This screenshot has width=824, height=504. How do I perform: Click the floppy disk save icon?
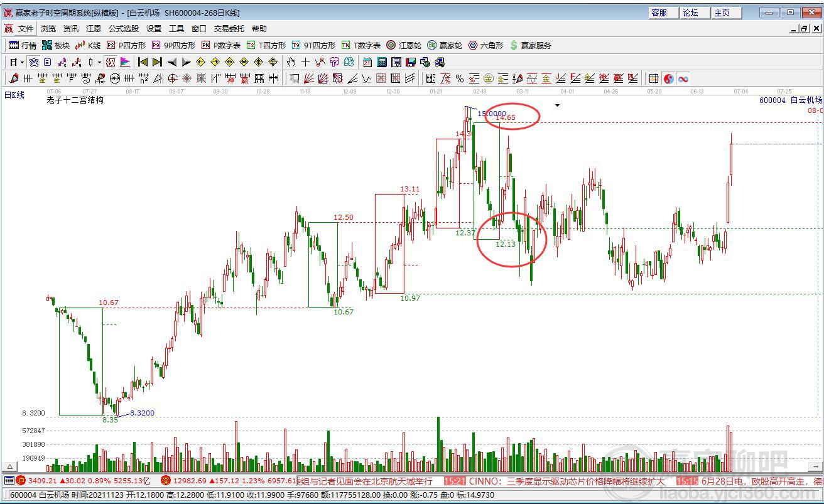(411, 62)
